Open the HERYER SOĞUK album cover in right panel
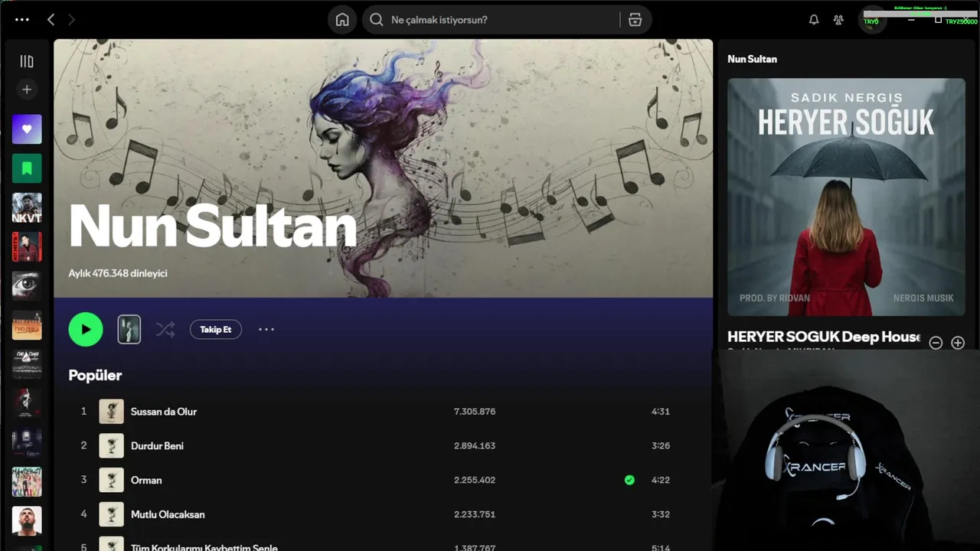The width and height of the screenshot is (980, 551). (x=846, y=197)
